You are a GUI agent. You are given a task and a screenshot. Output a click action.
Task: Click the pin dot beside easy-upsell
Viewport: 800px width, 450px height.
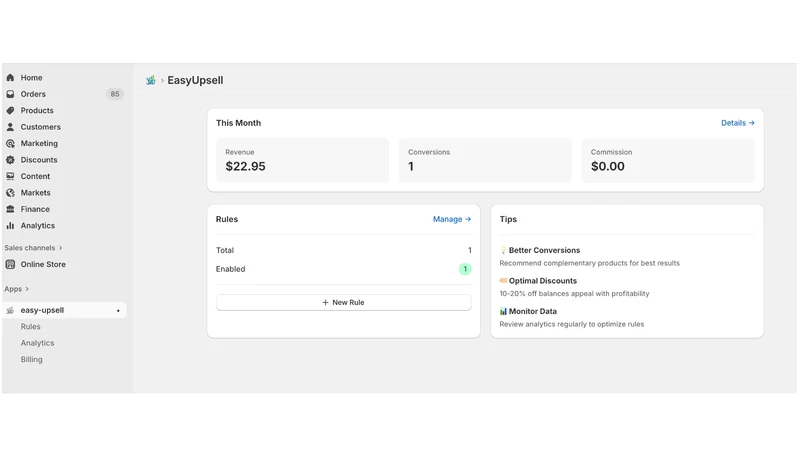tap(118, 311)
